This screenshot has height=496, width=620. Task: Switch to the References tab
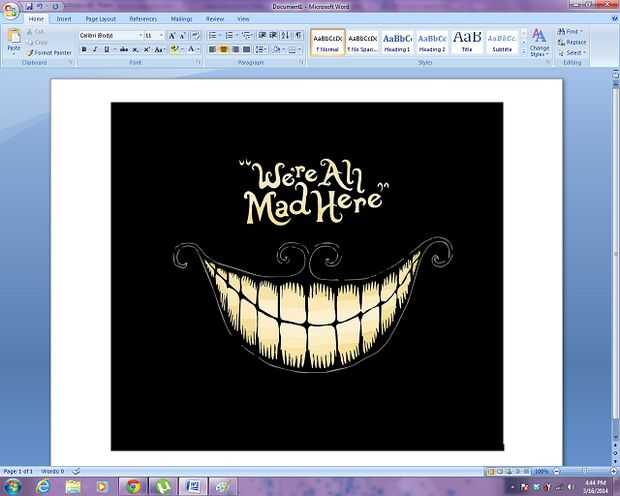[143, 19]
